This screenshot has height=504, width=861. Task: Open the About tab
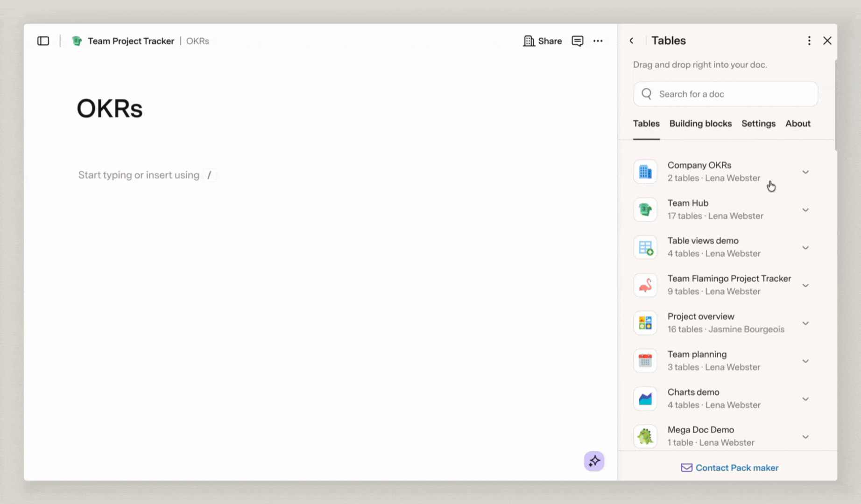797,124
